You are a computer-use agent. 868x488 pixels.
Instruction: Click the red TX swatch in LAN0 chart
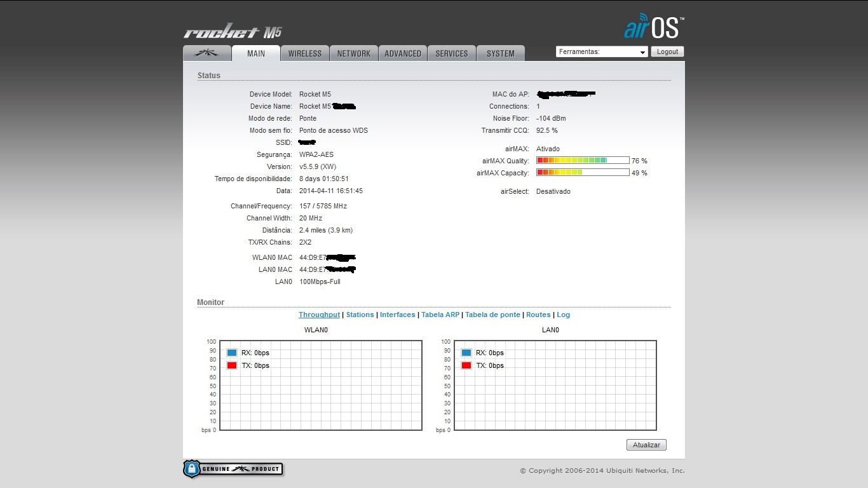tap(466, 365)
